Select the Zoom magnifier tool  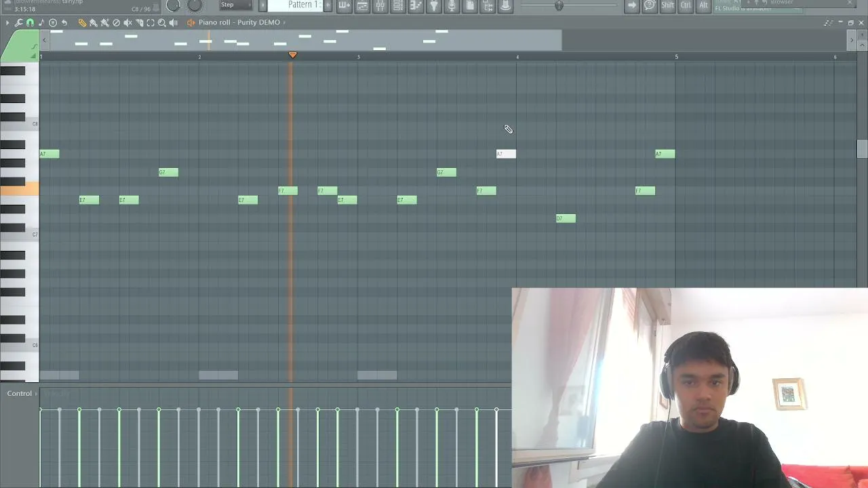pos(162,22)
